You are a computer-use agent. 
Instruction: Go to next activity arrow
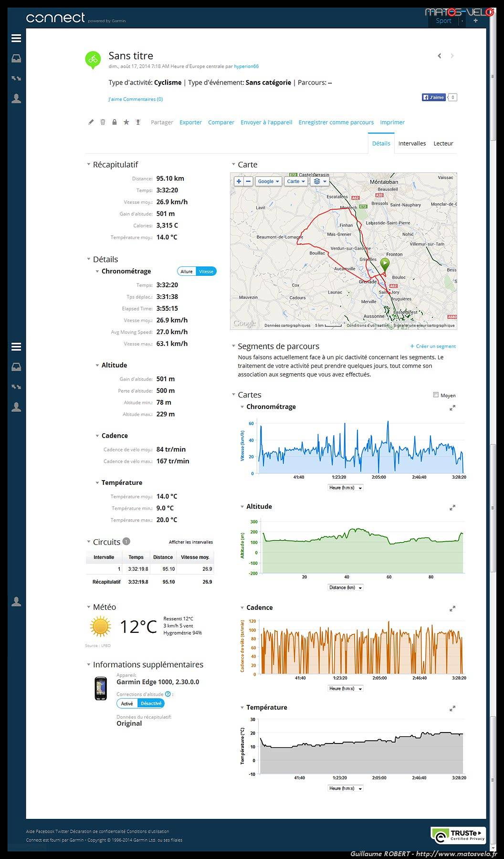click(x=452, y=56)
